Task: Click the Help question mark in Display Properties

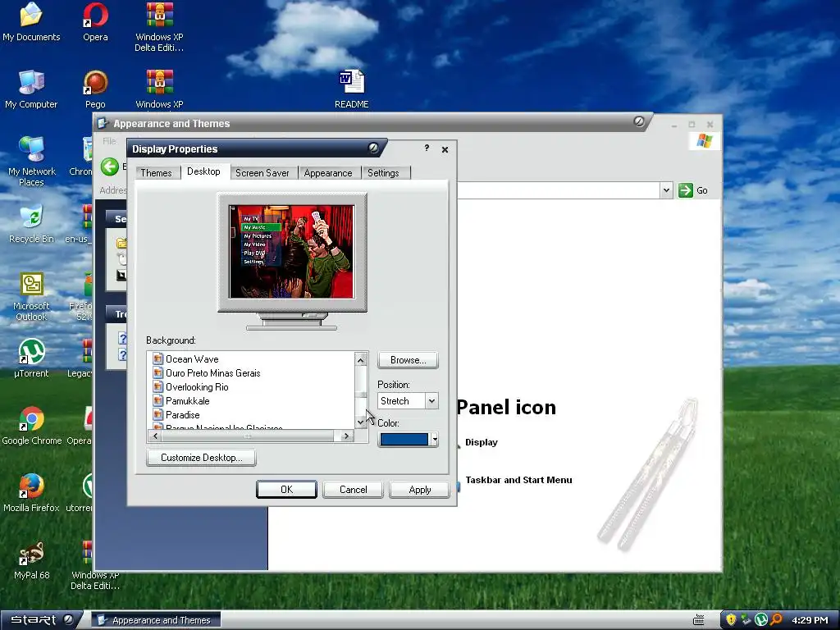Action: click(427, 148)
